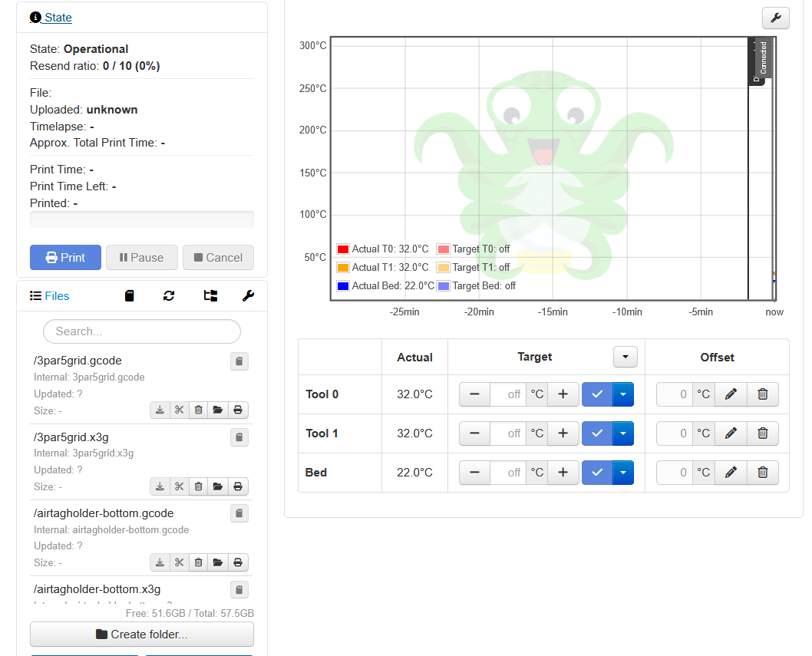Edit Bed offset with pencil icon

tap(731, 472)
